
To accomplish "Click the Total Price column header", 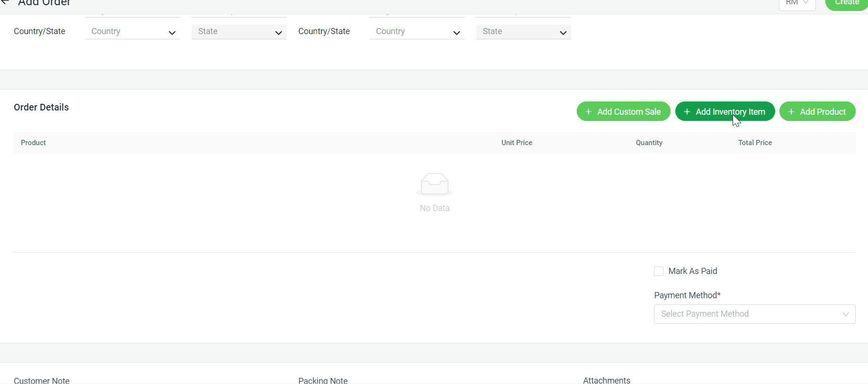I will [755, 143].
